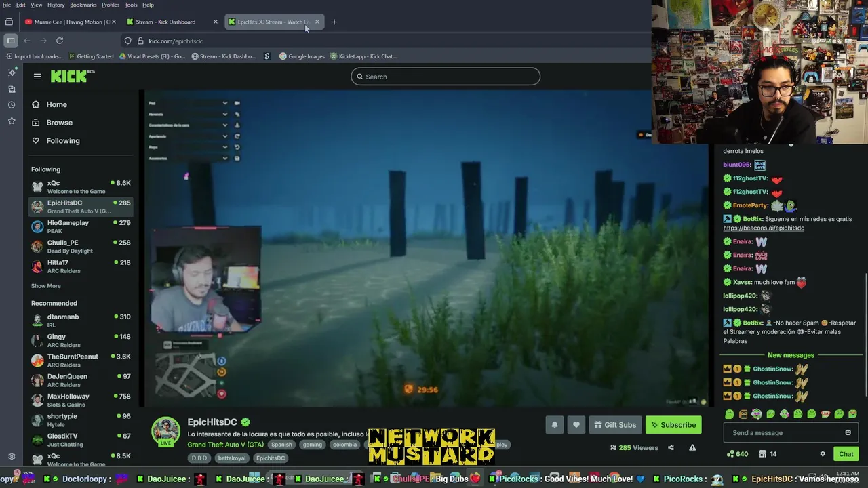
Task: Click the shield tracking protection icon
Action: click(127, 41)
